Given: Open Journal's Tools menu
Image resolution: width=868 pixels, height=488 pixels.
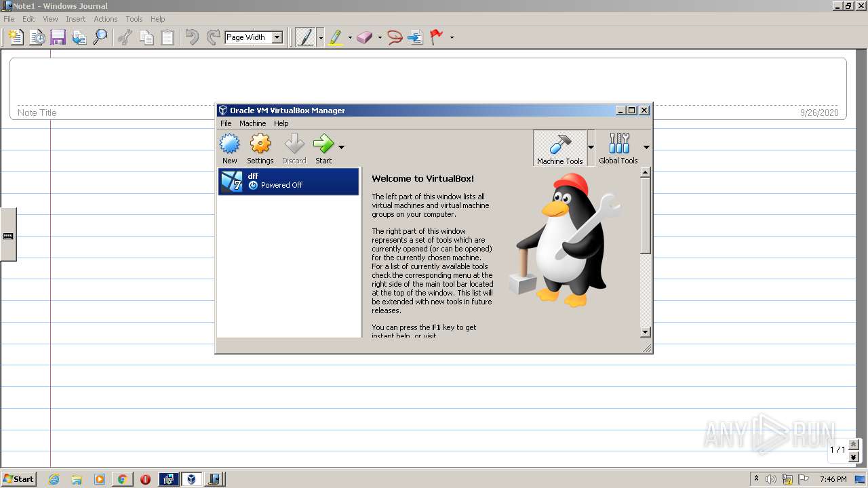Looking at the screenshot, I should [x=134, y=19].
